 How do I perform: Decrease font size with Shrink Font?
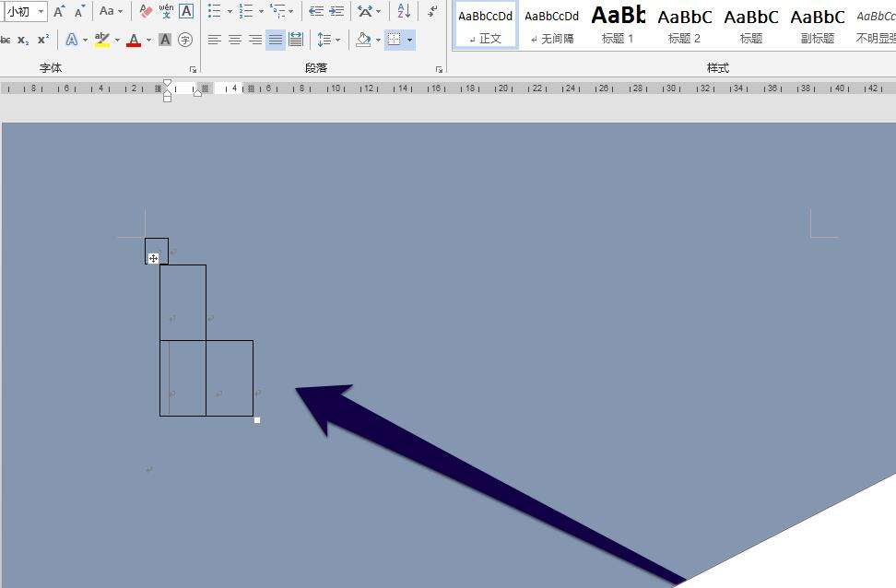pos(79,11)
